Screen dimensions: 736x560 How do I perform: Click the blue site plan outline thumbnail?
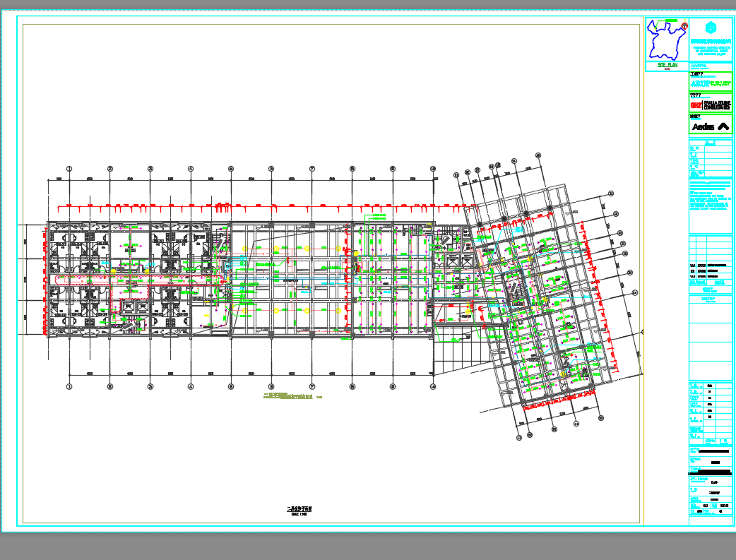(x=666, y=40)
